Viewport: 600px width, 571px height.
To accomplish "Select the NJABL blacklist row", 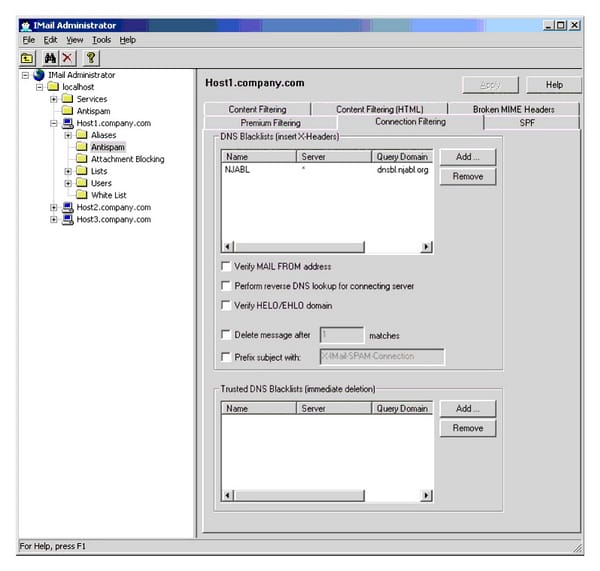I will (x=327, y=170).
